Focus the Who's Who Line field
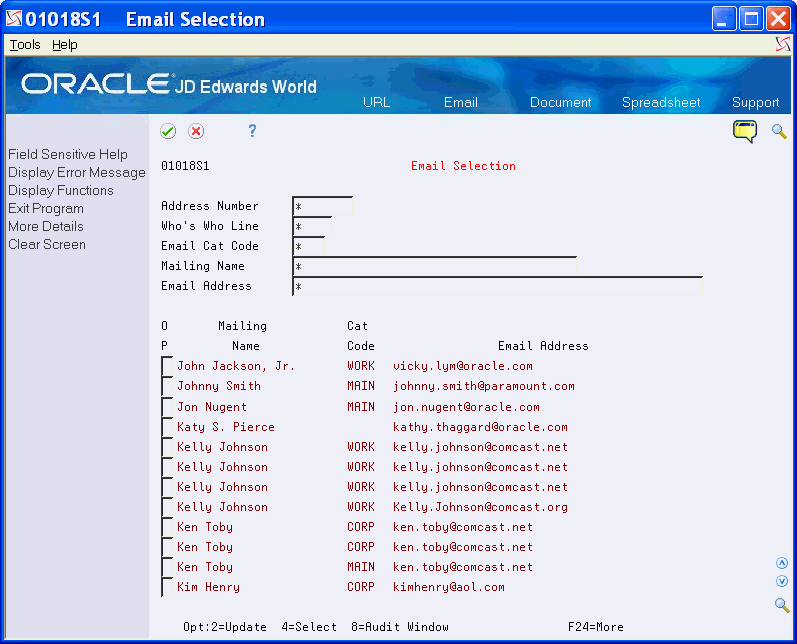797x644 pixels. 312,226
